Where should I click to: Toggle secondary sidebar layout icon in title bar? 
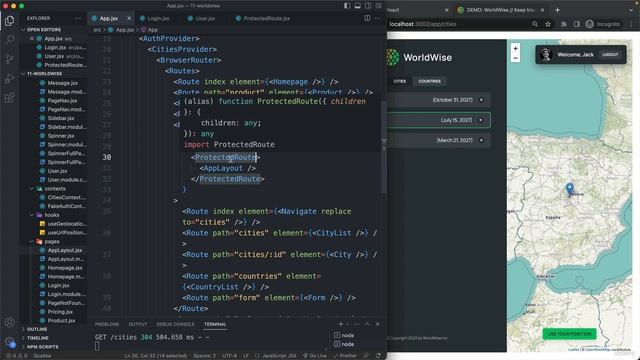click(x=368, y=6)
